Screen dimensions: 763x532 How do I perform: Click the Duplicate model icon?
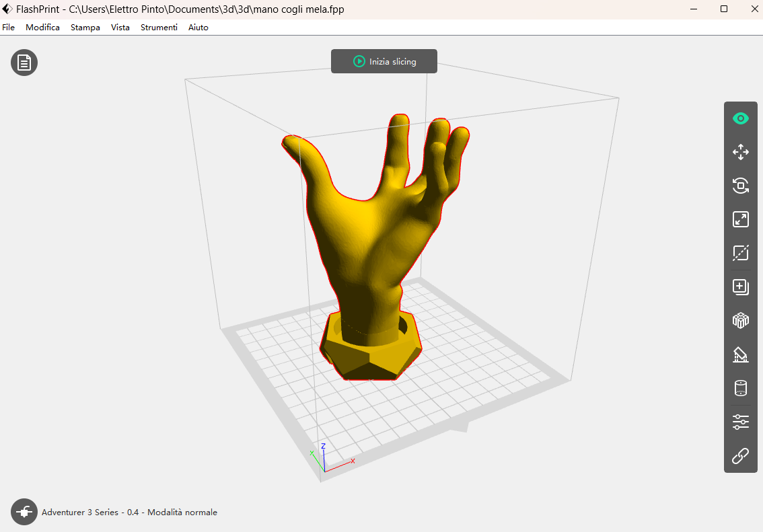click(x=740, y=287)
